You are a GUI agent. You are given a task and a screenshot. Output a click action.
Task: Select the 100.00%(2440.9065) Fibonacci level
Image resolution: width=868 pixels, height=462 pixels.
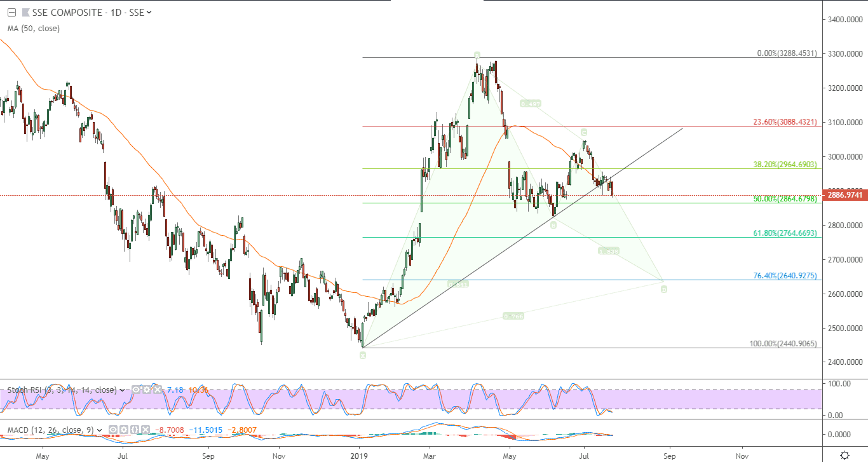[x=783, y=344]
